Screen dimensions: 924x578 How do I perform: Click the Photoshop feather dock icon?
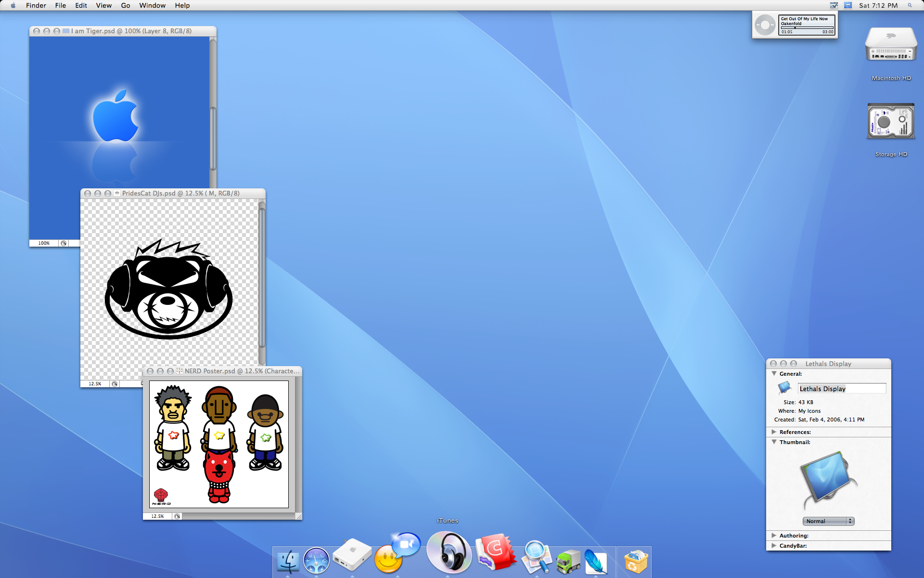point(596,562)
